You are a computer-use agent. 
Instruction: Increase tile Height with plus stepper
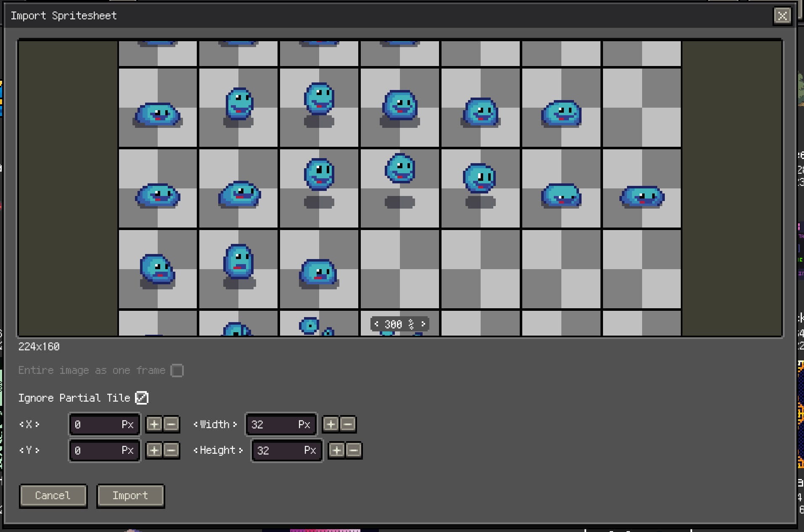[x=336, y=450]
